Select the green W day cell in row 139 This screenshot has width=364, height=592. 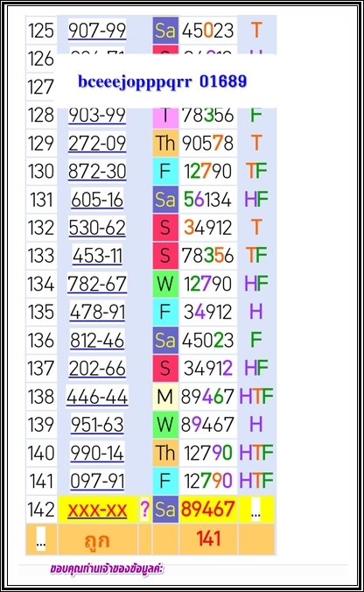tap(165, 425)
